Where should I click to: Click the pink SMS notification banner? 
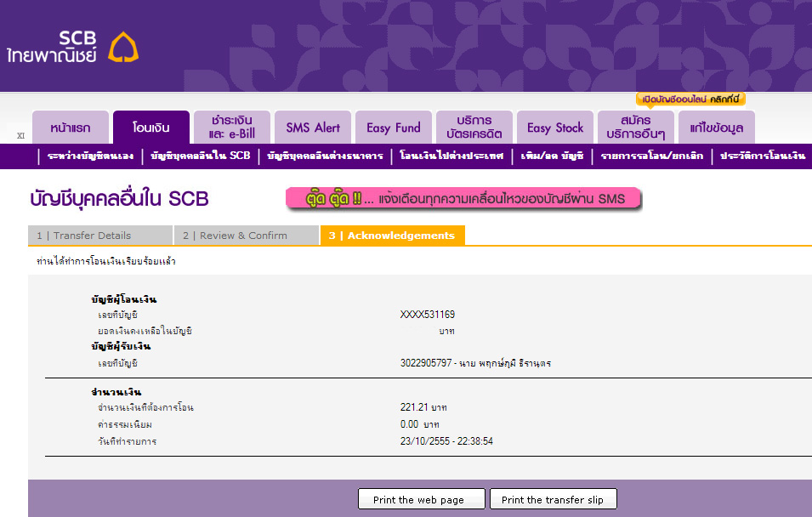point(463,199)
